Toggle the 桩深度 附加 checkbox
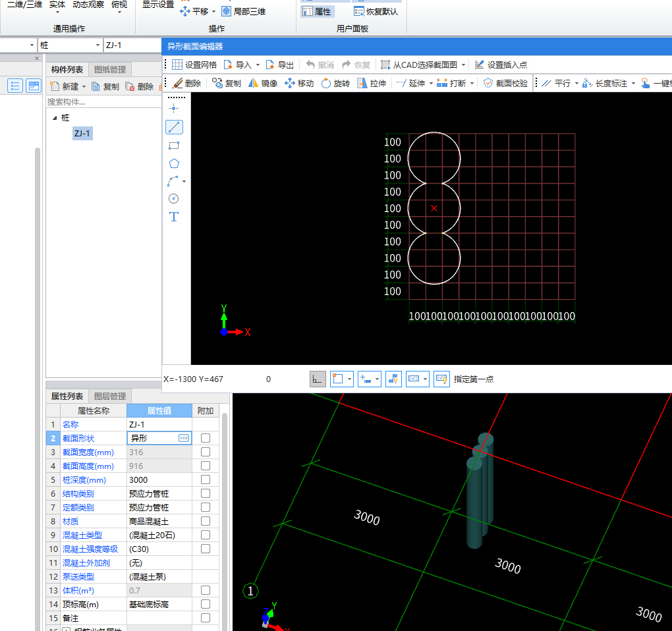672x631 pixels. click(x=206, y=480)
